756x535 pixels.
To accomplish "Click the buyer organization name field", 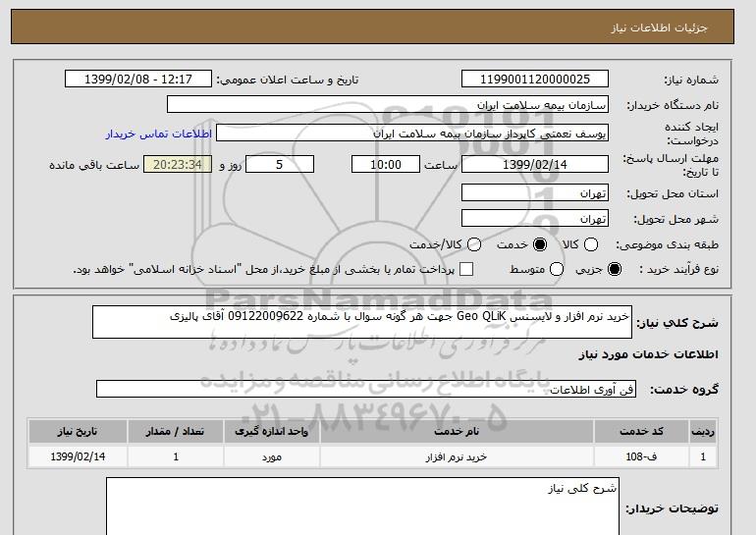I will pyautogui.click(x=388, y=105).
